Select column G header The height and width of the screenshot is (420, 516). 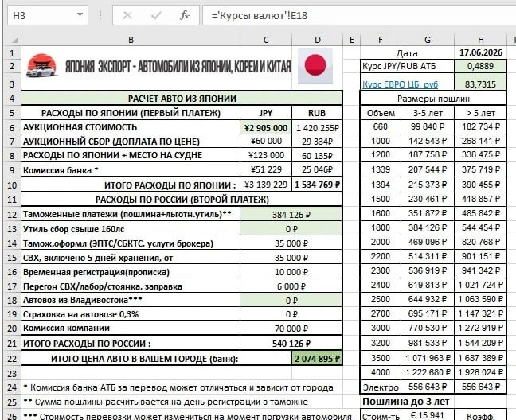(x=428, y=40)
